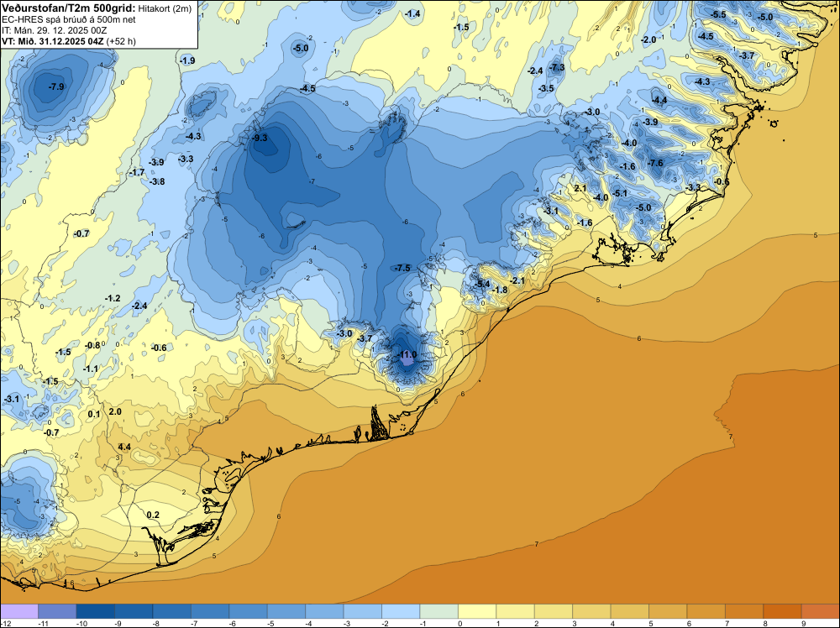840x628 pixels.
Task: Click the 'Hitakort (2m)' label in header
Action: click(165, 8)
